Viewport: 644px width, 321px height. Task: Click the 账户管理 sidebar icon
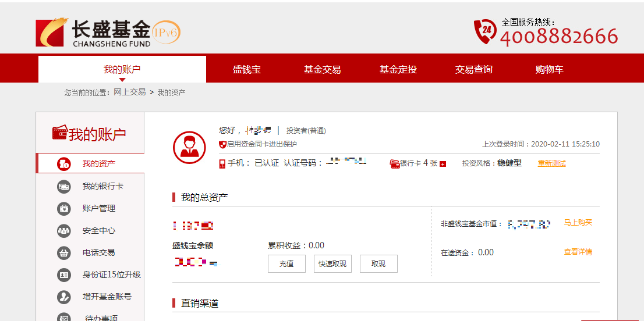click(63, 208)
